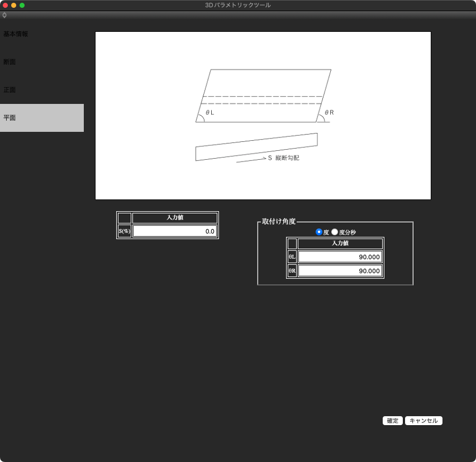Viewport: 476px width, 462px height.
Task: Select the 正面 tab in sidebar
Action: click(x=9, y=90)
